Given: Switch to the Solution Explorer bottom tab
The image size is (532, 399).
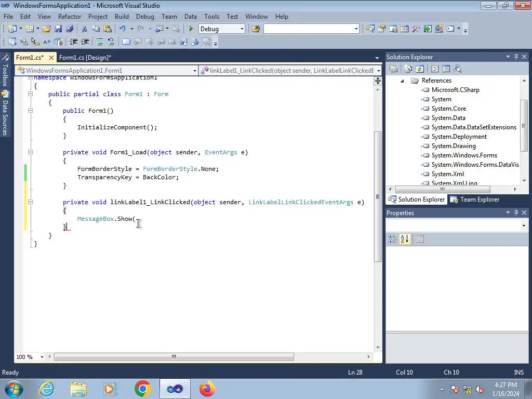Looking at the screenshot, I should pyautogui.click(x=417, y=199).
